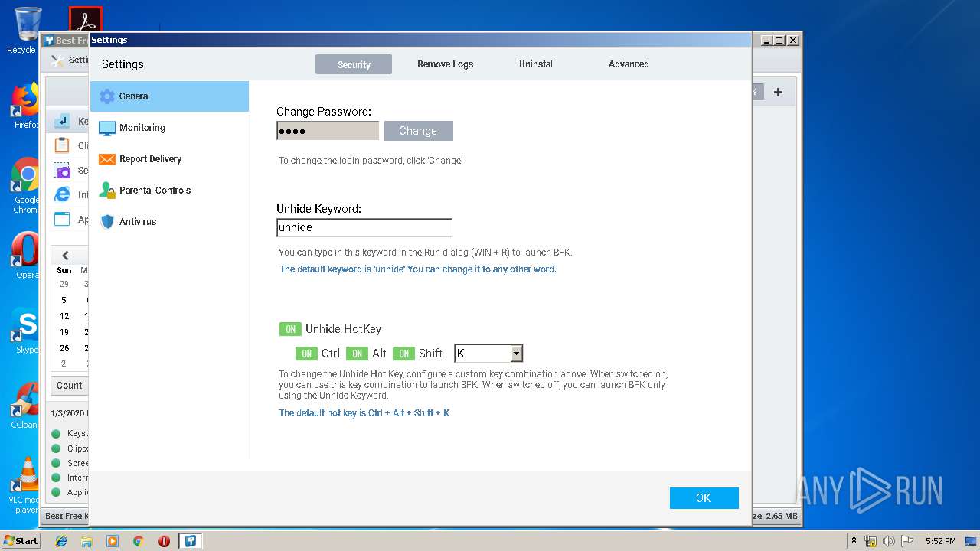Open Opera from taskbar
The width and height of the screenshot is (980, 551).
[x=164, y=541]
